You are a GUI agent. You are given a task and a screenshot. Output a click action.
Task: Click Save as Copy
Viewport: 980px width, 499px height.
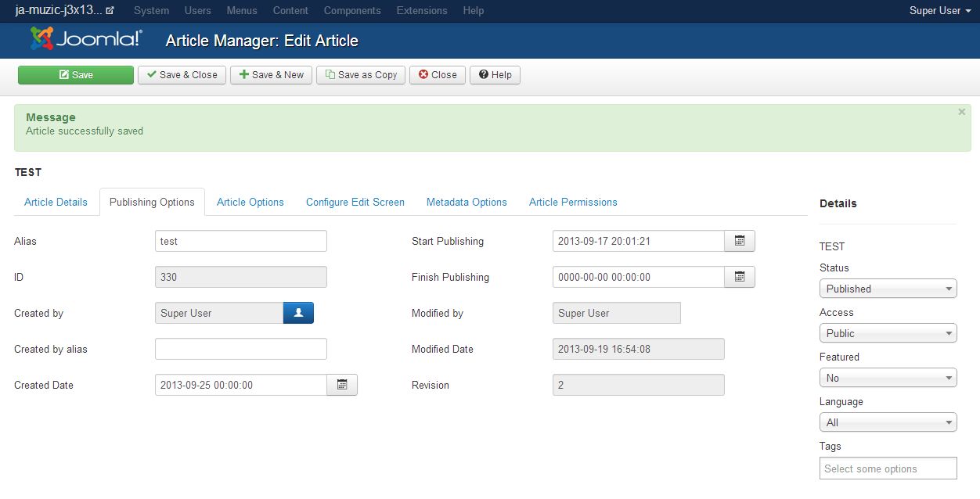point(361,75)
